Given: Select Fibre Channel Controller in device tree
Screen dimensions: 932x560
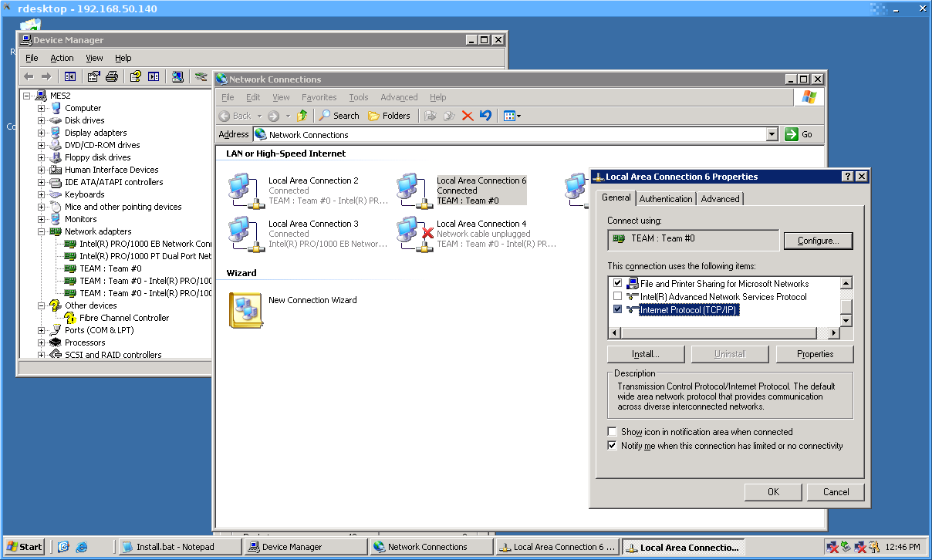Looking at the screenshot, I should [x=123, y=318].
